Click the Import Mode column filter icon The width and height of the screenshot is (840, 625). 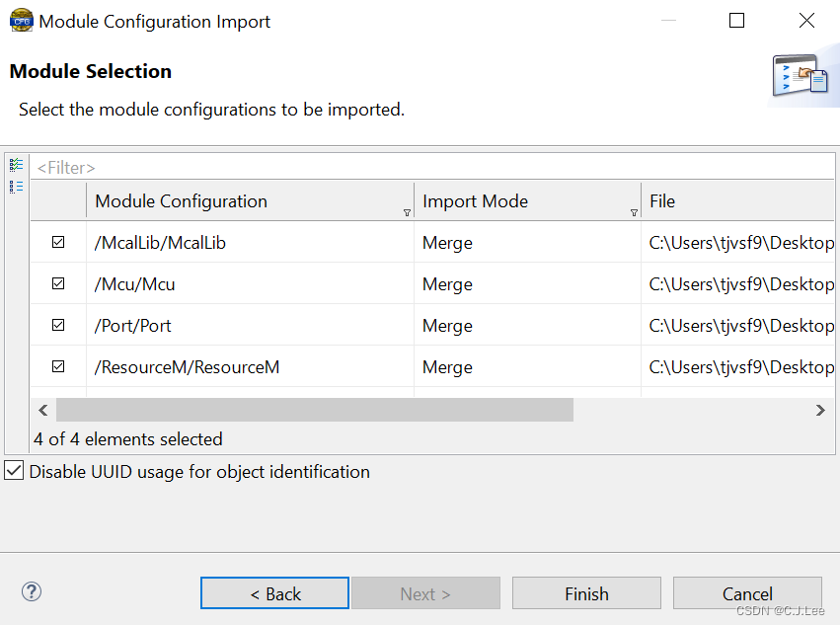click(x=634, y=212)
